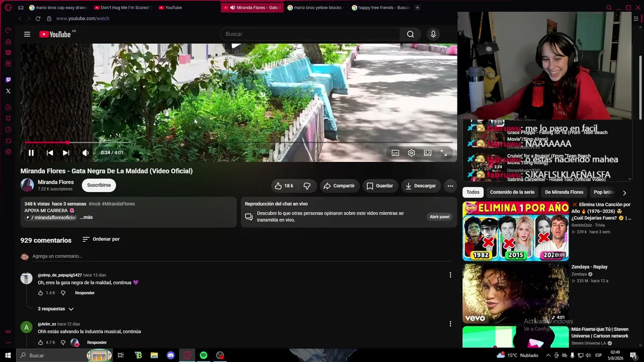Switch the player to theater mode
The height and width of the screenshot is (362, 644).
428,153
